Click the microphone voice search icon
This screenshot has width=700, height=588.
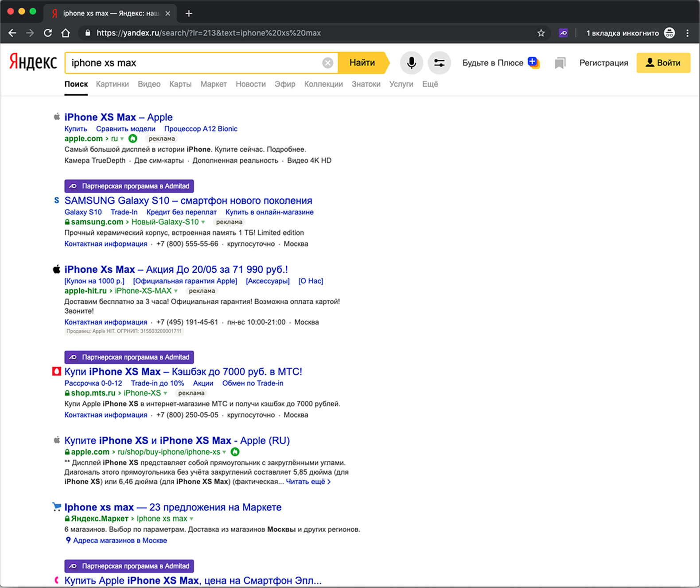(x=411, y=63)
